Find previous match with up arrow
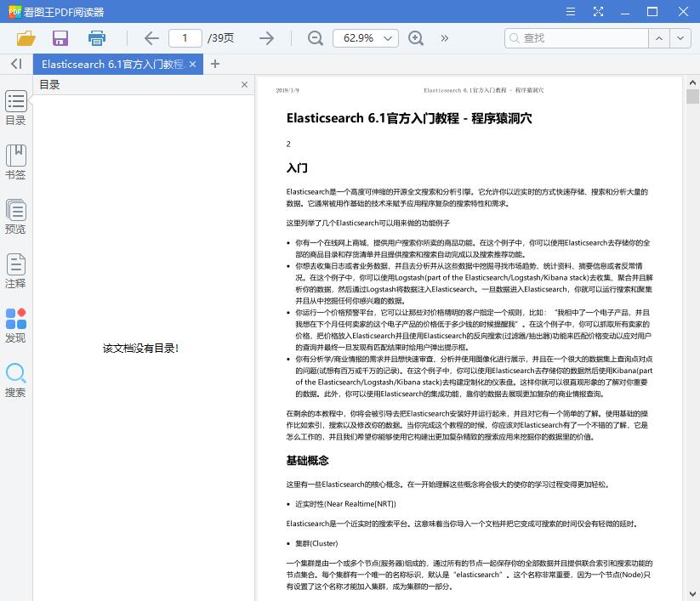 [x=659, y=38]
